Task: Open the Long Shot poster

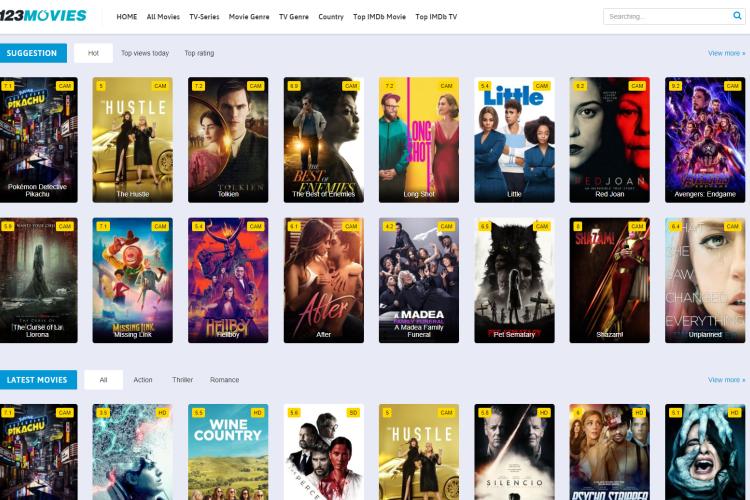Action: coord(419,140)
